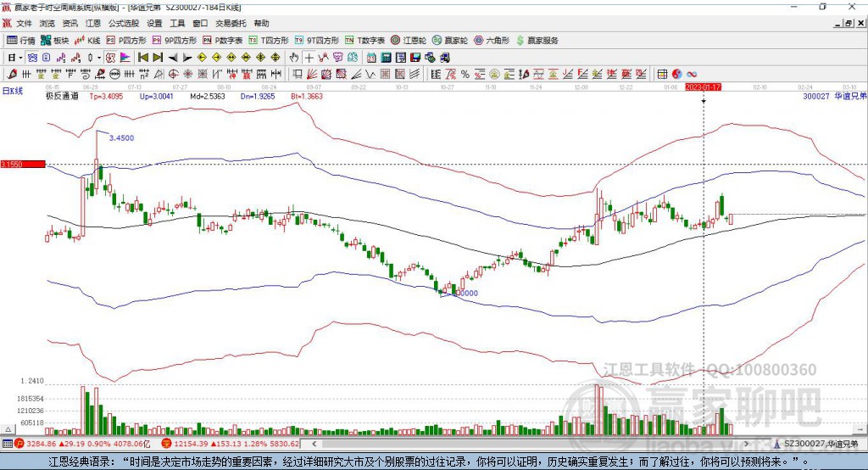Switch to the K线 candlestick chart
This screenshot has height=470, width=868.
click(87, 41)
